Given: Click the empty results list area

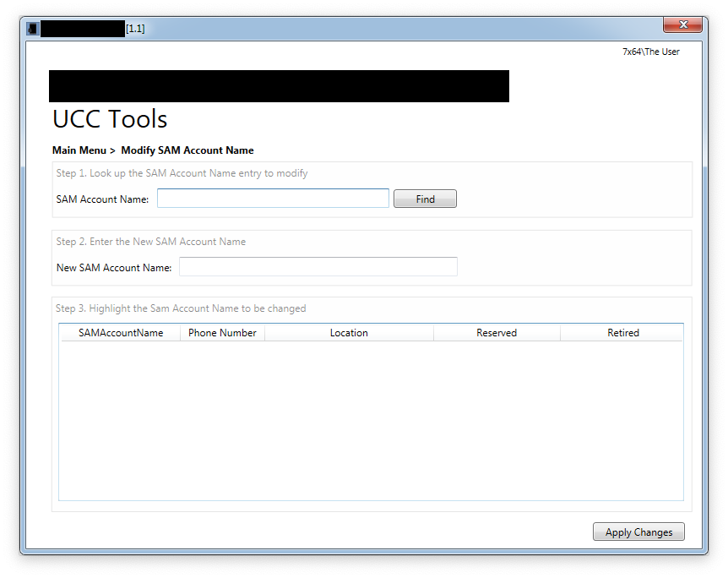Looking at the screenshot, I should coord(370,420).
